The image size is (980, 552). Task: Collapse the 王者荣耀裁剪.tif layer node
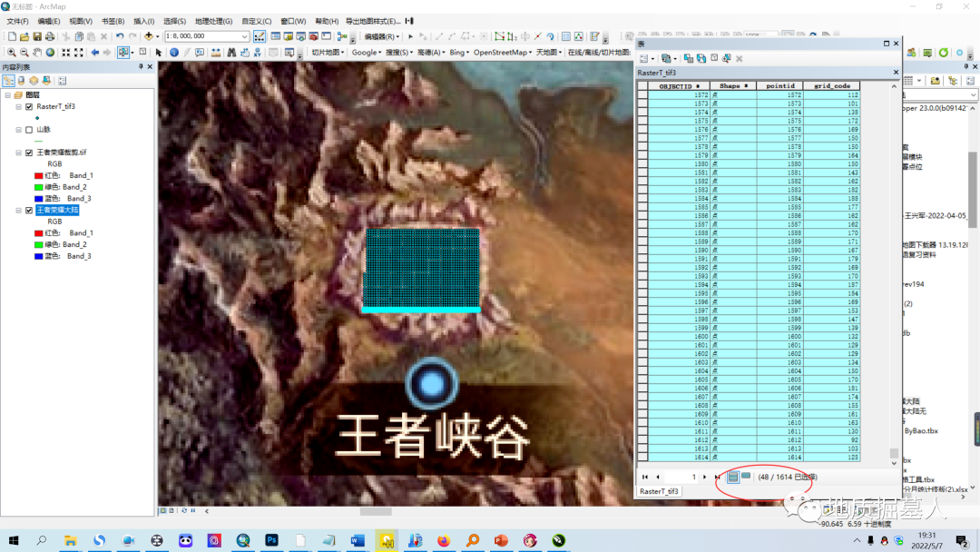coord(19,153)
